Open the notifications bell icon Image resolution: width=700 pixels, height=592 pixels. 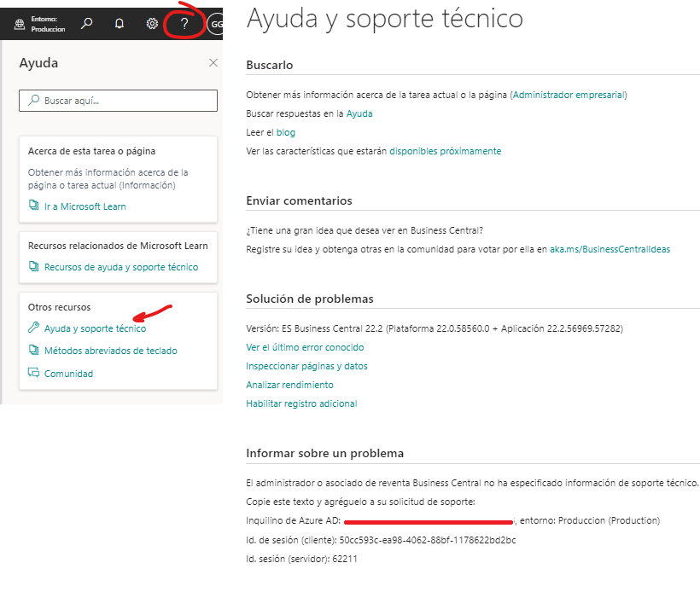[x=120, y=24]
